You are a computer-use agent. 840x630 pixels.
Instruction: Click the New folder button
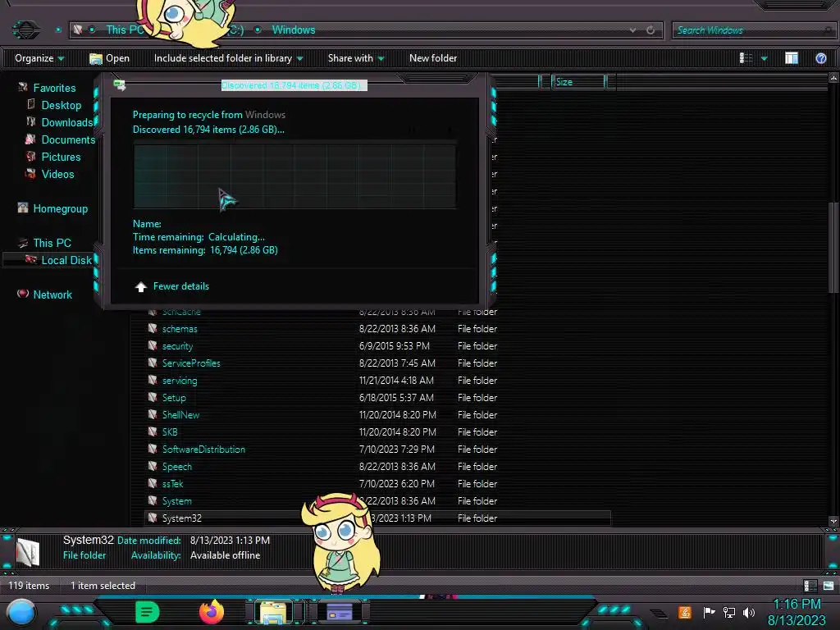[433, 58]
